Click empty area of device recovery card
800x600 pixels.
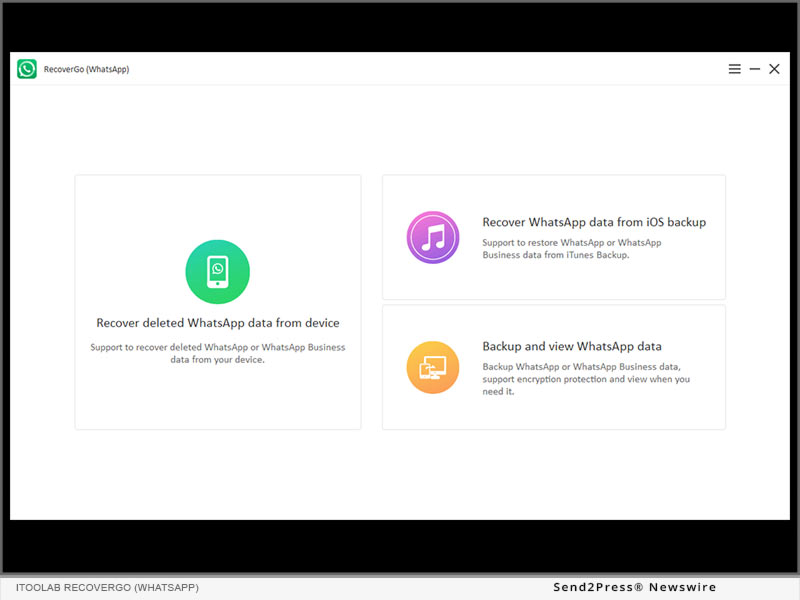pos(217,400)
